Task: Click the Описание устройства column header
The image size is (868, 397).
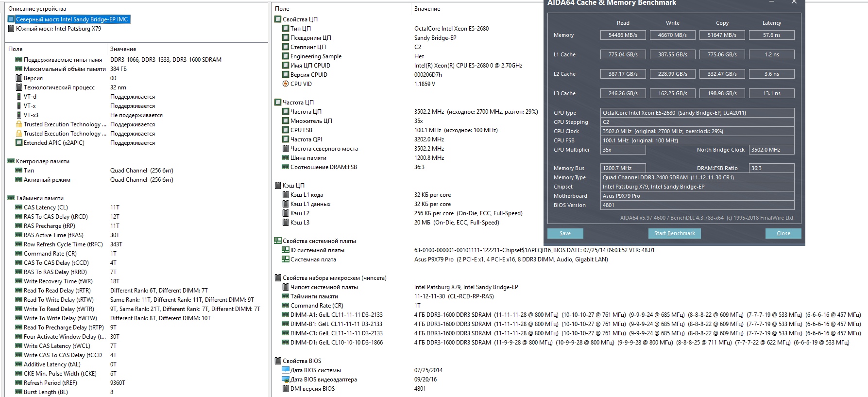Action: [37, 9]
